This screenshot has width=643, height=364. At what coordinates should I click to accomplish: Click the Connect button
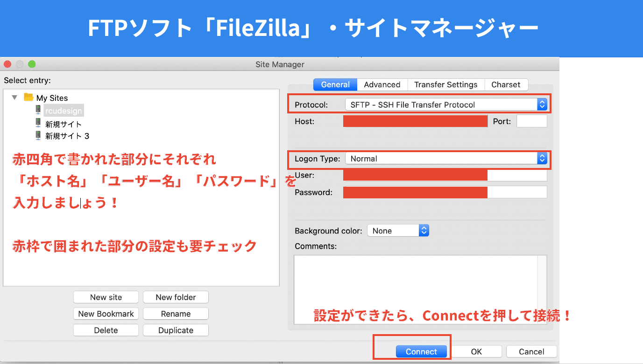(421, 351)
